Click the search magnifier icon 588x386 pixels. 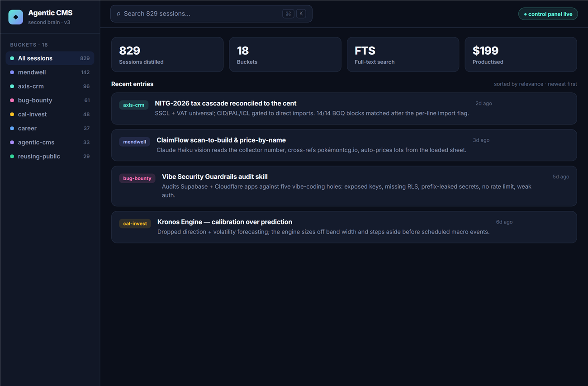pyautogui.click(x=119, y=14)
